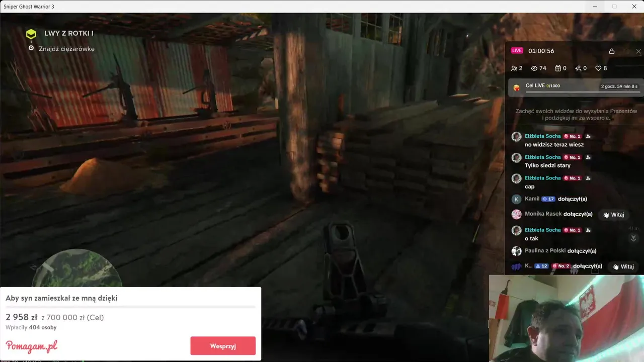Viewport: 644px width, 362px height.
Task: Open the gift box icon showing 0
Action: tap(557, 68)
